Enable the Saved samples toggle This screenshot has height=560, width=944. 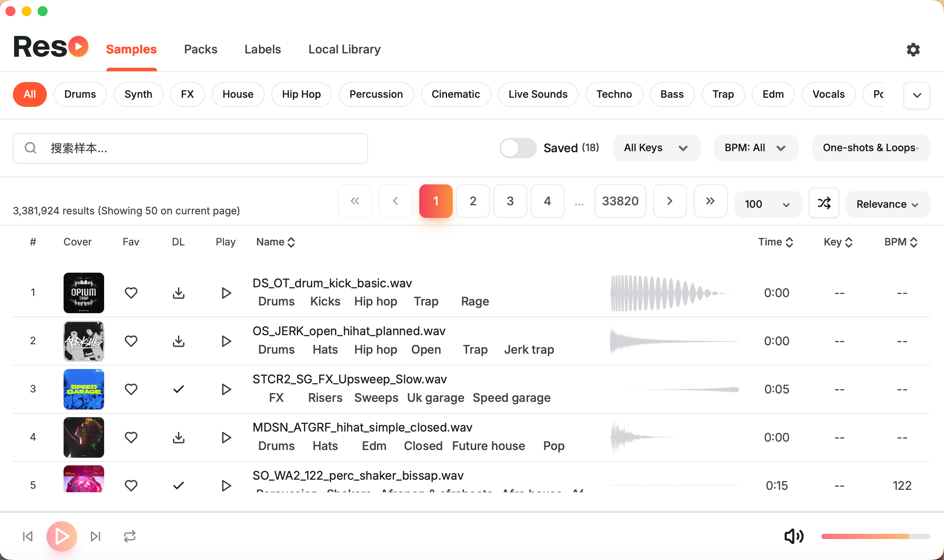(x=518, y=148)
